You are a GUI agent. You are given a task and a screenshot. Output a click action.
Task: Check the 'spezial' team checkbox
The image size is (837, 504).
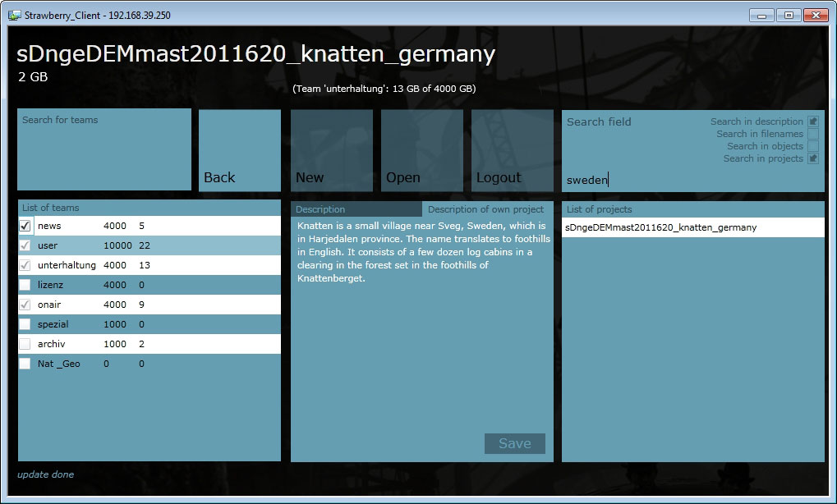[25, 324]
